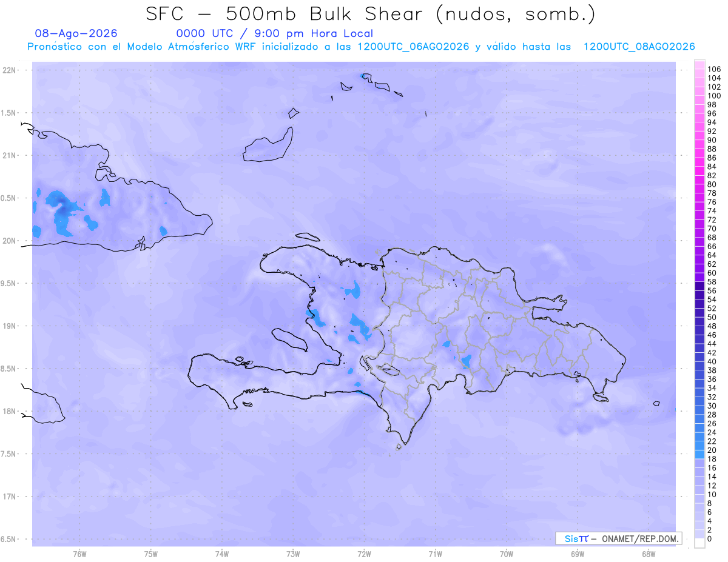This screenshot has width=728, height=562.
Task: Click the '0000 UTC / 9:00 pm Hora Local' time
Action: 274,33
